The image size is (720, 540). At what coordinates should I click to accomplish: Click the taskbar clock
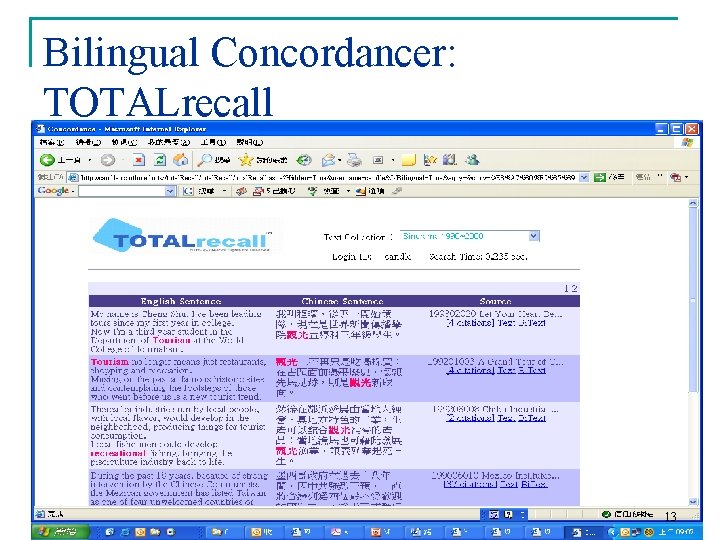click(x=677, y=532)
